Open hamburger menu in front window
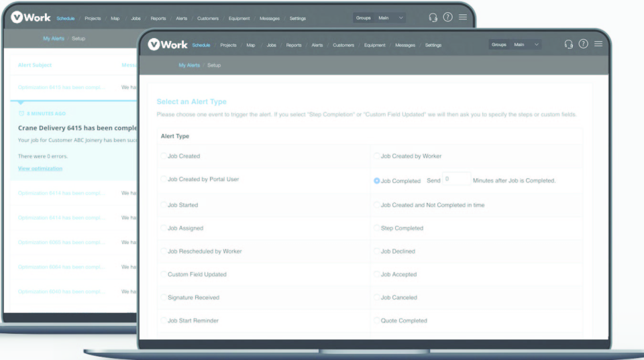 pos(598,44)
